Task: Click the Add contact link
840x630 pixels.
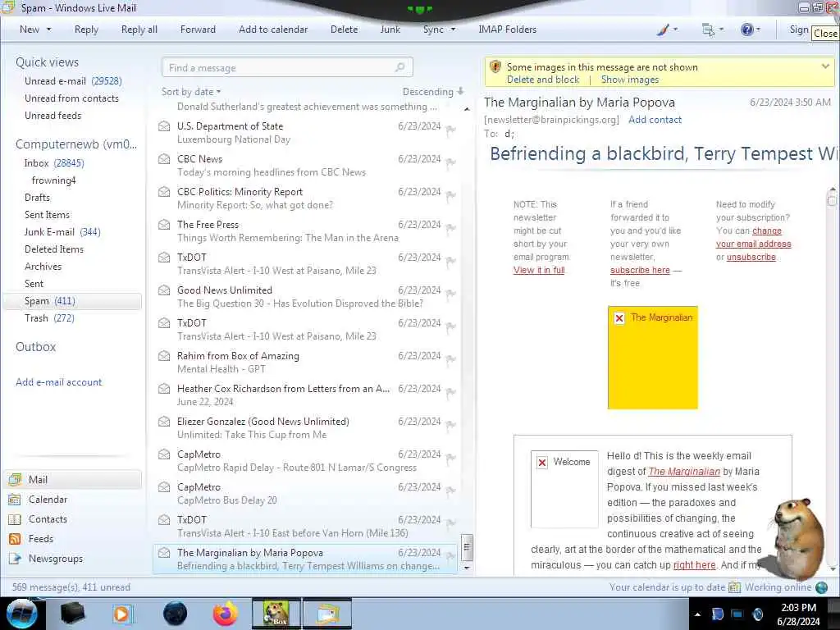Action: click(655, 120)
